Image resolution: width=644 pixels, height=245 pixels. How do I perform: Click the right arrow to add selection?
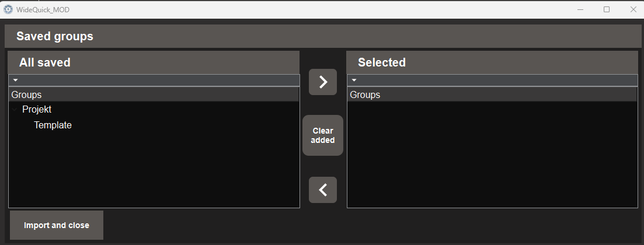[323, 82]
